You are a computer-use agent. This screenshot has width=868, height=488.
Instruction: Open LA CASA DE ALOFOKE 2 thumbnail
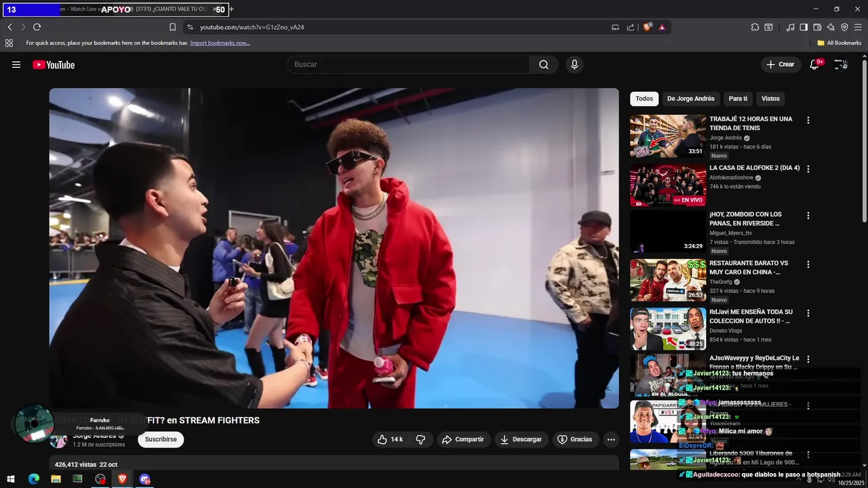coord(668,185)
